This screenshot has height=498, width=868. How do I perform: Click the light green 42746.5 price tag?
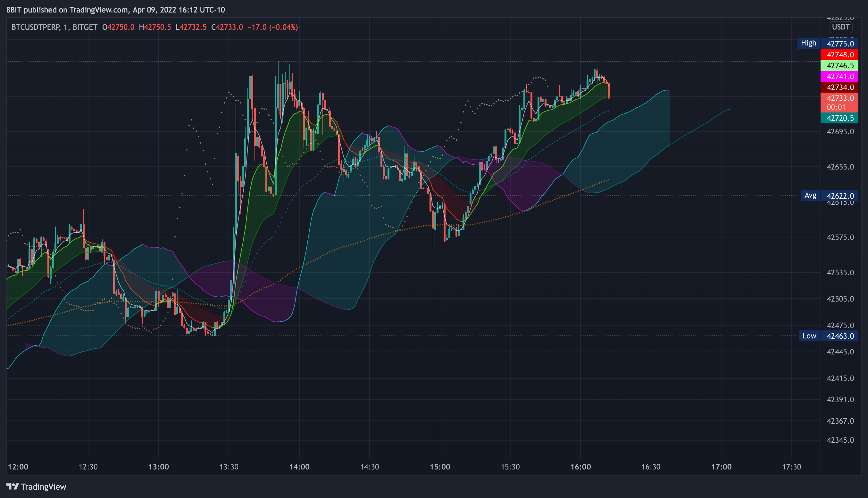tap(840, 66)
